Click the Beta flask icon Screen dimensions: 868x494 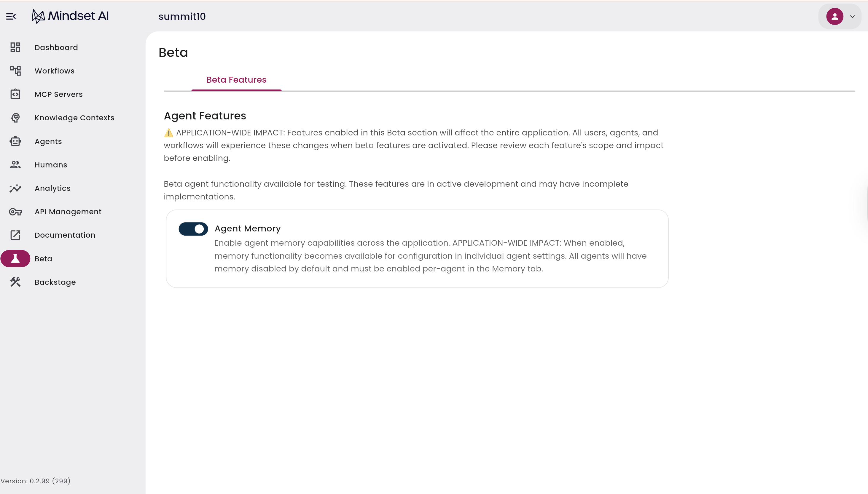(x=15, y=258)
